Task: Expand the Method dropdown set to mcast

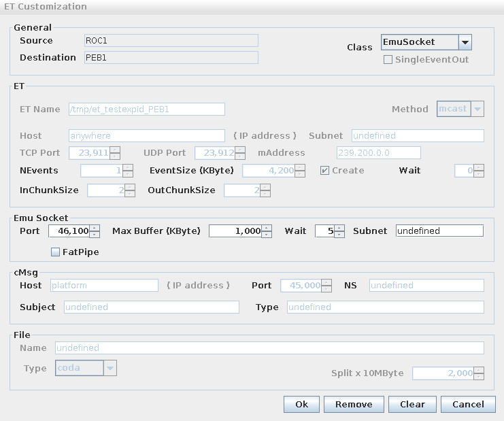Action: (477, 109)
